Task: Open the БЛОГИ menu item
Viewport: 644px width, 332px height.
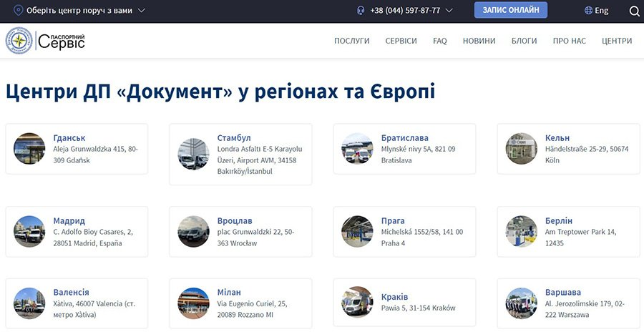Action: (524, 41)
